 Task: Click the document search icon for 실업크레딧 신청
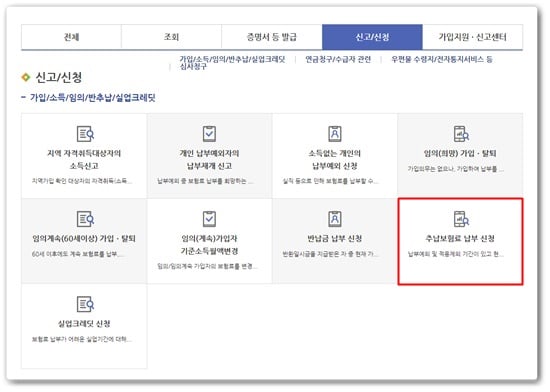pos(85,304)
